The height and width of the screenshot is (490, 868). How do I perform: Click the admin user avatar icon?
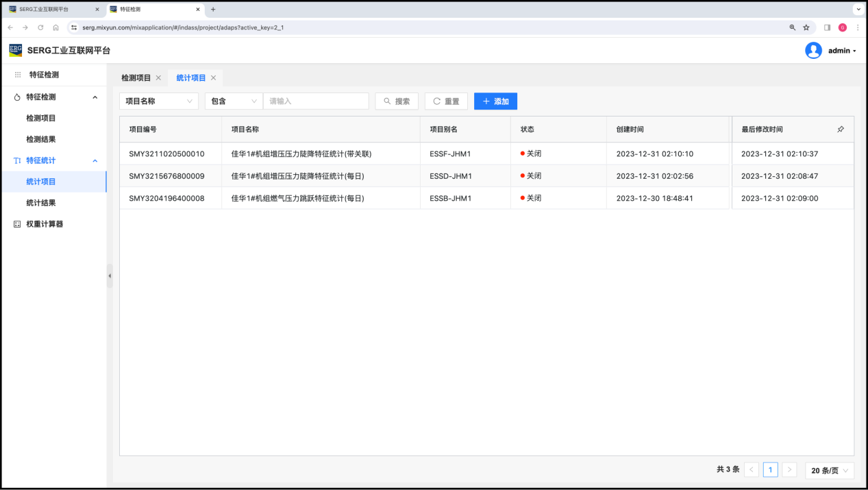813,51
